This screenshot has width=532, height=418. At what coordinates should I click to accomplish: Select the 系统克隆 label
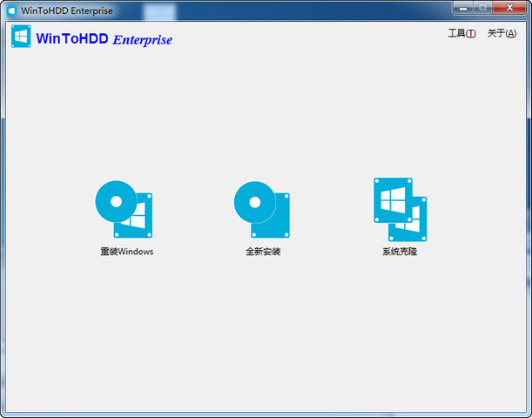(400, 252)
